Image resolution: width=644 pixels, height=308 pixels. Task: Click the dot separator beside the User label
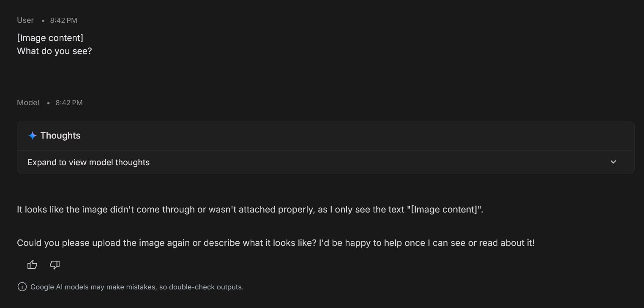click(43, 20)
